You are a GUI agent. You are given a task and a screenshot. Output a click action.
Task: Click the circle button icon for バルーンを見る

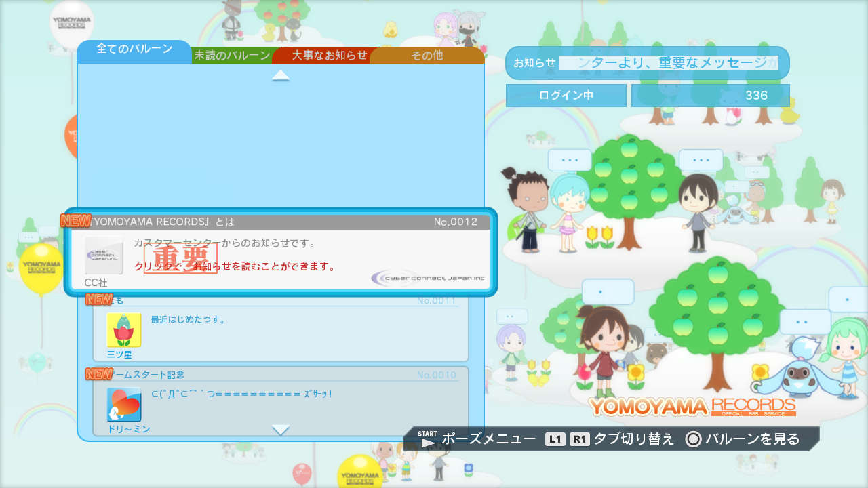click(693, 439)
